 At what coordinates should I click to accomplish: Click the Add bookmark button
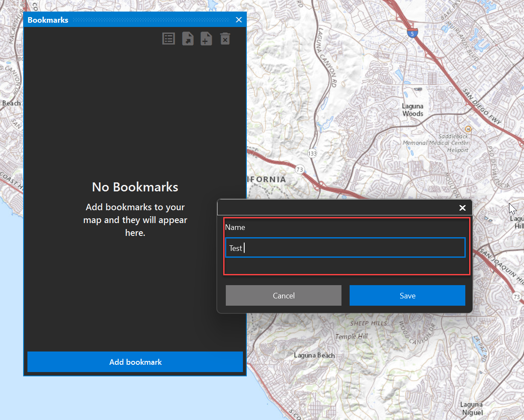click(x=135, y=362)
